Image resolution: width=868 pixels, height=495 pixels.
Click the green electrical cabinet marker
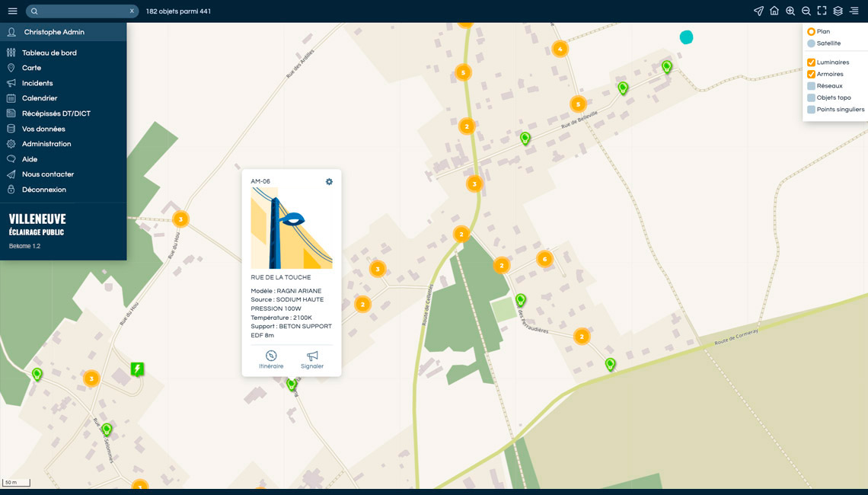pos(137,369)
